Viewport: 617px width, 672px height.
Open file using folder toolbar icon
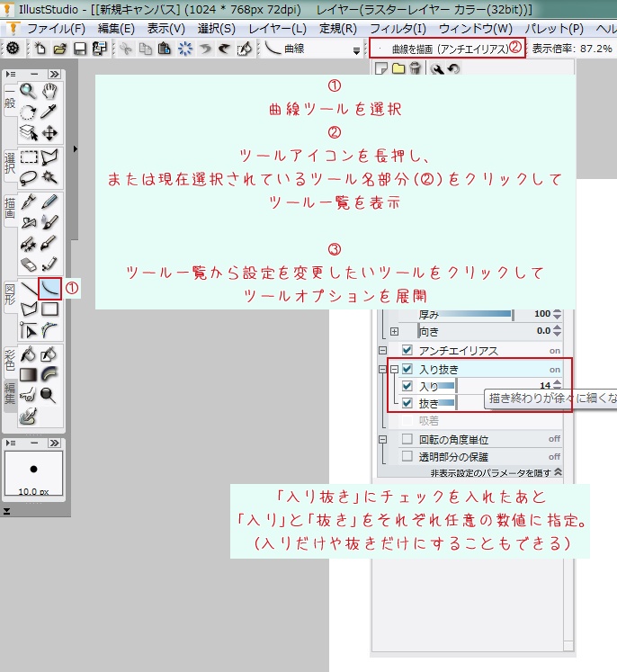pos(60,49)
